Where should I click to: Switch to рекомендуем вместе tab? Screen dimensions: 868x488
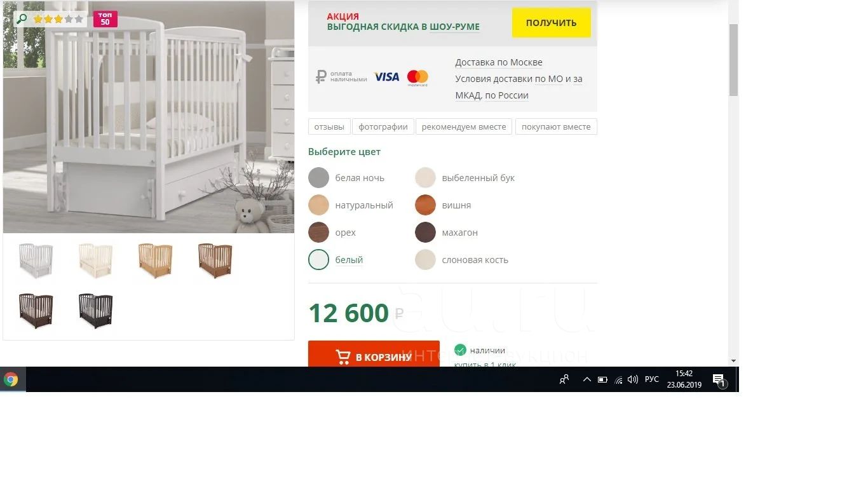(464, 126)
